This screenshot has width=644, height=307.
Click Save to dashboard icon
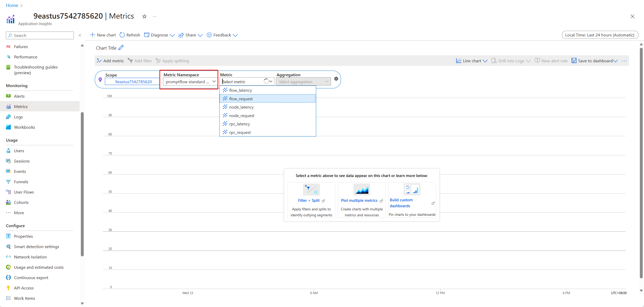(x=574, y=61)
